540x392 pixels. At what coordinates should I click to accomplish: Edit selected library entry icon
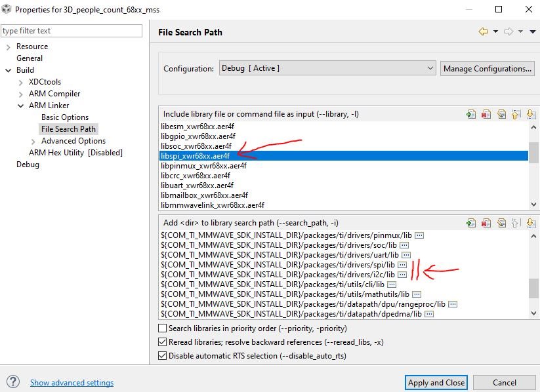(501, 114)
